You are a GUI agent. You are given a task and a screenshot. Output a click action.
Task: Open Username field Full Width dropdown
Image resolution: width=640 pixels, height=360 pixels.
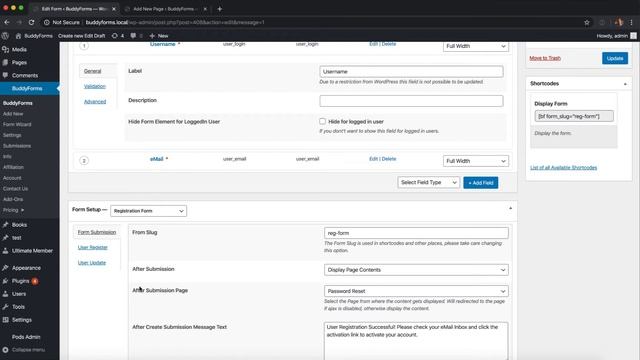point(476,46)
